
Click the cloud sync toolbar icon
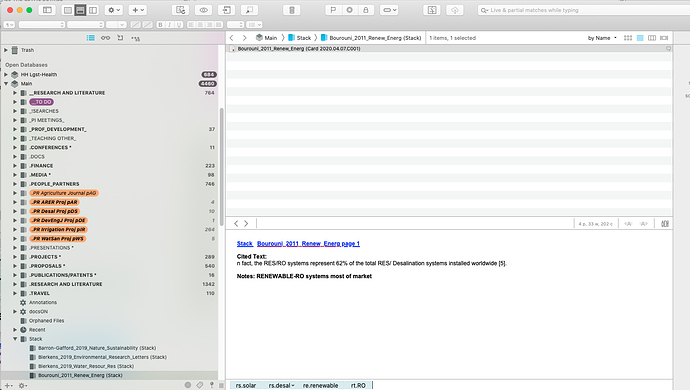455,10
